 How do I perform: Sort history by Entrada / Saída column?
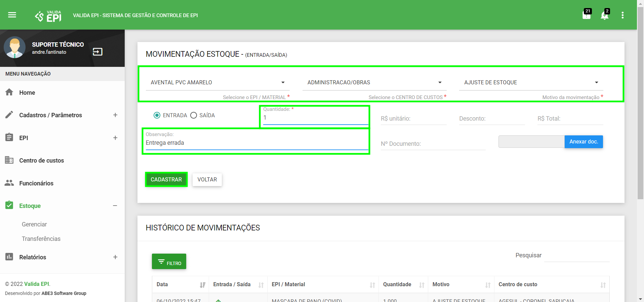(x=238, y=285)
